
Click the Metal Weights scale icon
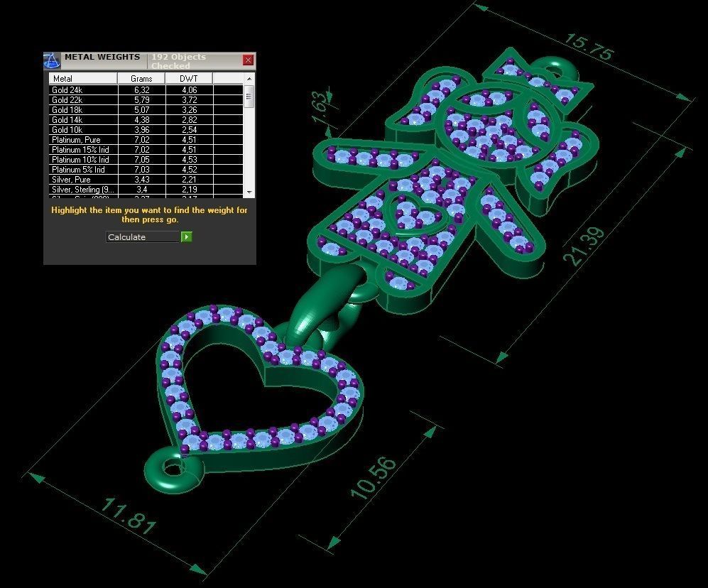point(52,60)
